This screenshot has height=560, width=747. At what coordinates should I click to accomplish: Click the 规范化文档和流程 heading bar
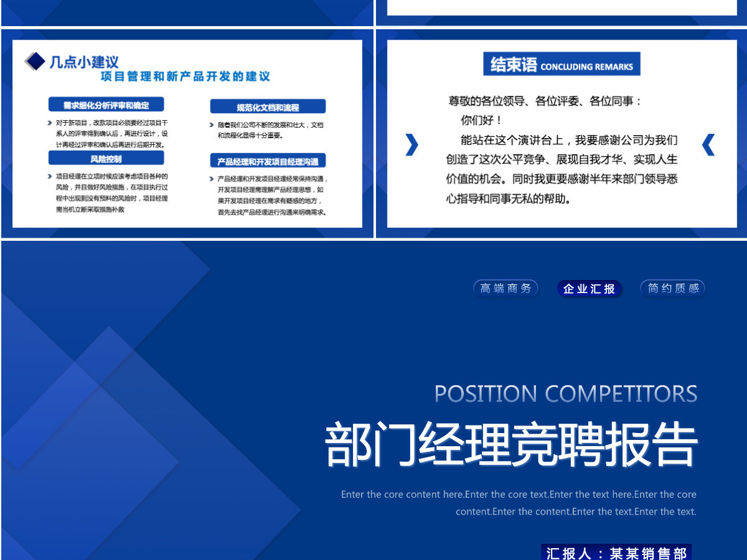click(268, 107)
